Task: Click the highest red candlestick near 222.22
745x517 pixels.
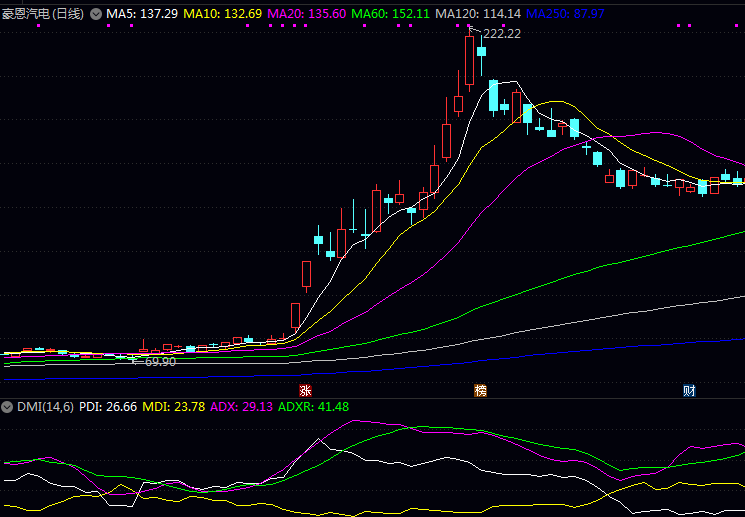Action: click(x=469, y=60)
